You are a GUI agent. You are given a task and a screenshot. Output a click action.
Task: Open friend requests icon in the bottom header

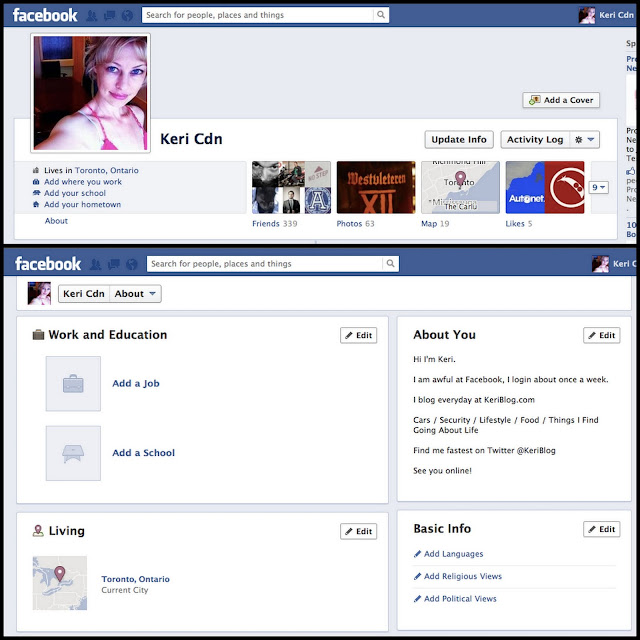96,264
